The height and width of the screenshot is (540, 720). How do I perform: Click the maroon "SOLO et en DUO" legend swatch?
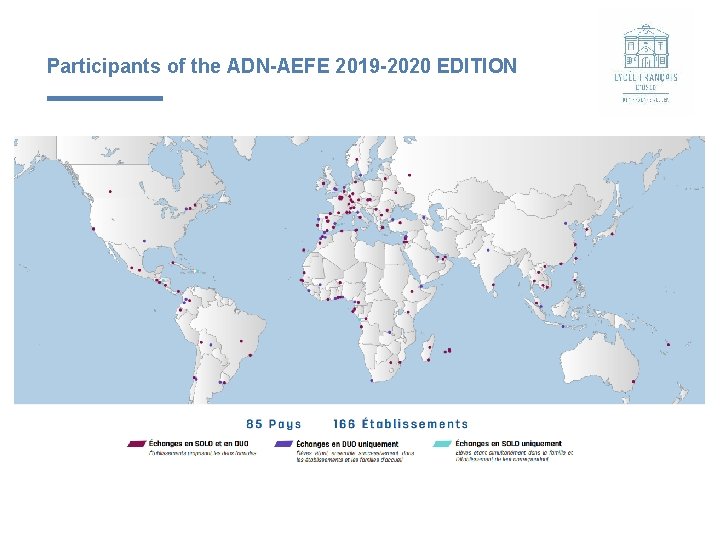coord(136,444)
